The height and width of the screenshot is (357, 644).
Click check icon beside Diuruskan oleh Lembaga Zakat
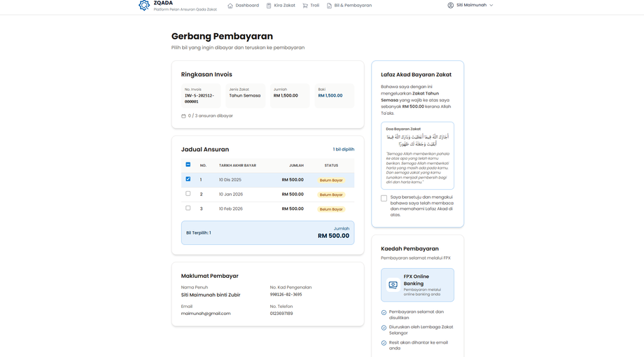pos(384,328)
